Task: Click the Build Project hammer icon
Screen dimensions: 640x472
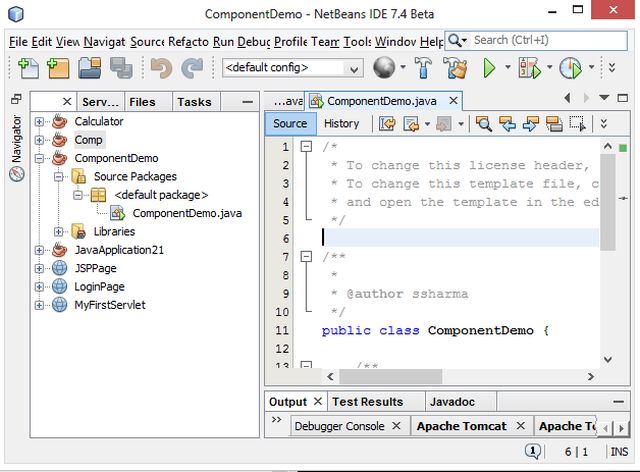Action: pyautogui.click(x=423, y=67)
